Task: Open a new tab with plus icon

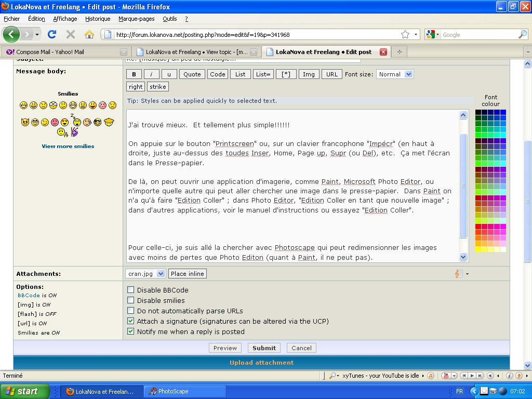Action: pyautogui.click(x=400, y=52)
